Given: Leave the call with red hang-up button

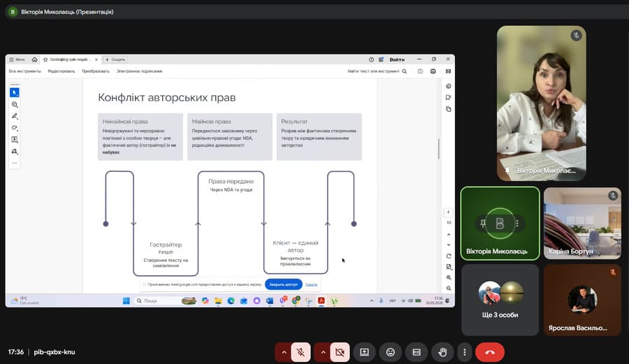Looking at the screenshot, I should (490, 352).
